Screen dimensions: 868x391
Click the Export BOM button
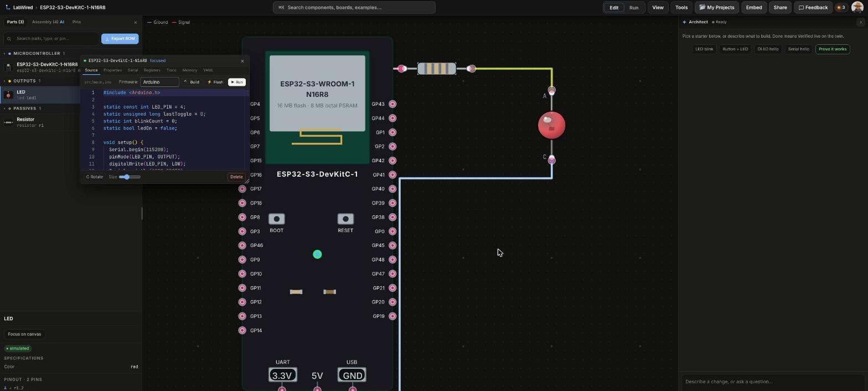(x=120, y=39)
